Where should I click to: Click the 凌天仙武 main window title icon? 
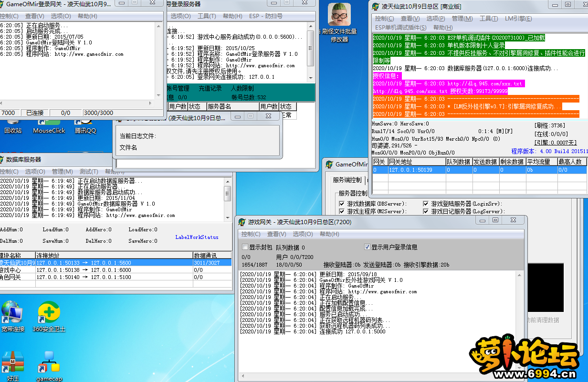click(x=376, y=6)
